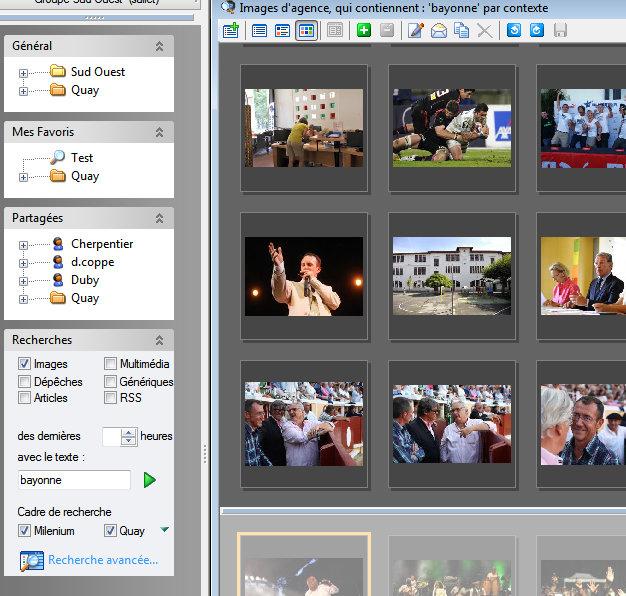Click the grey minus remove button
The image size is (626, 596).
pyautogui.click(x=387, y=30)
